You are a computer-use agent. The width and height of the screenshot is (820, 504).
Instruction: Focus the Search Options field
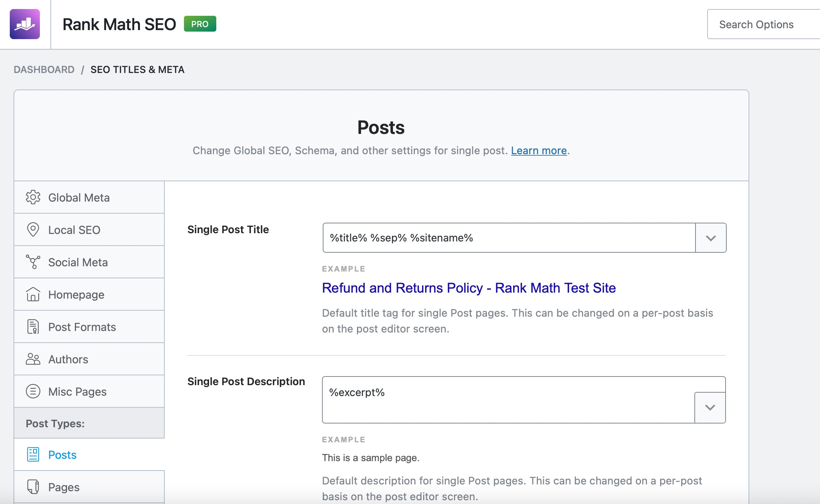(x=764, y=24)
